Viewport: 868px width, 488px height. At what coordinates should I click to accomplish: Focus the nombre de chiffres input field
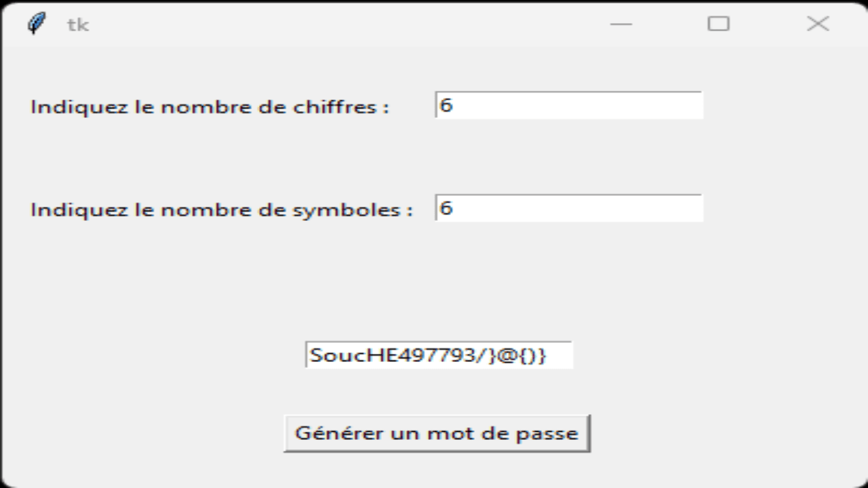click(569, 105)
